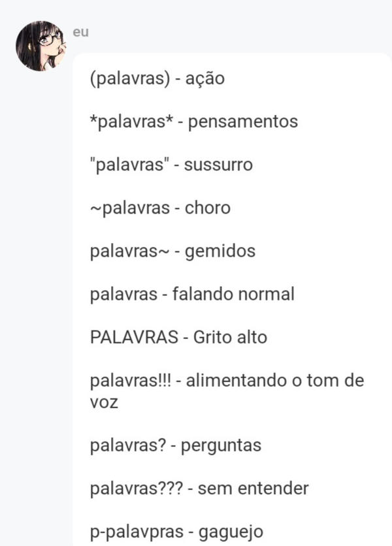
Task: Click the wrapped word 'voz'
Action: coord(104,402)
